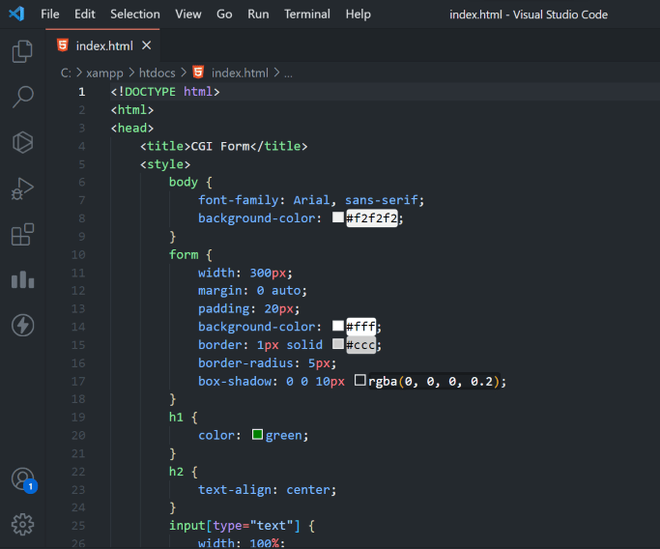Click the h2 selector on line 22
The width and height of the screenshot is (660, 549).
point(176,472)
